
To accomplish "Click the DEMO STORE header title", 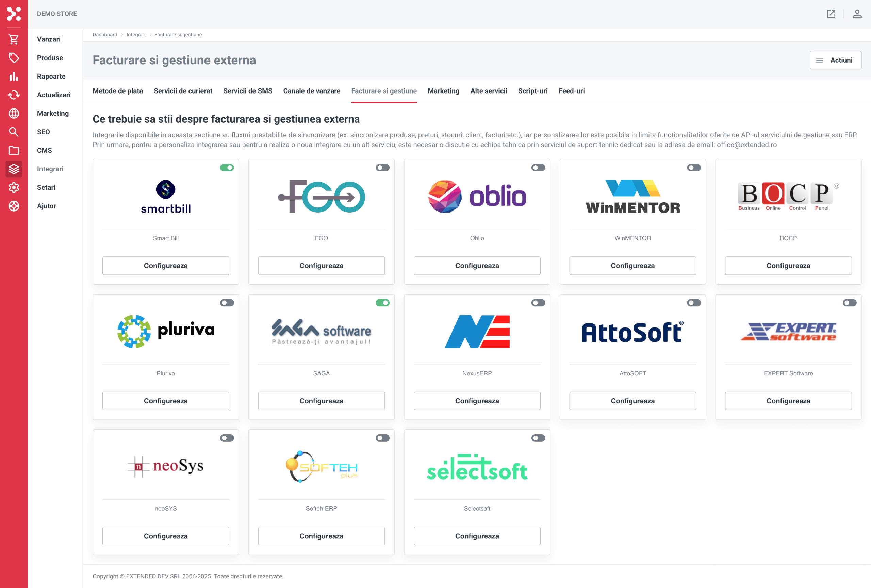I will coord(57,14).
